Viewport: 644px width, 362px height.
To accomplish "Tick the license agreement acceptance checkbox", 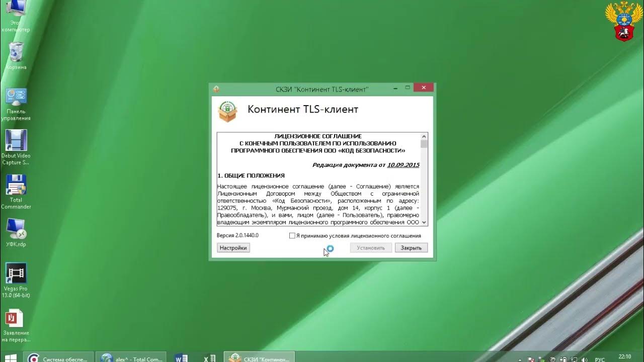I will [x=292, y=236].
